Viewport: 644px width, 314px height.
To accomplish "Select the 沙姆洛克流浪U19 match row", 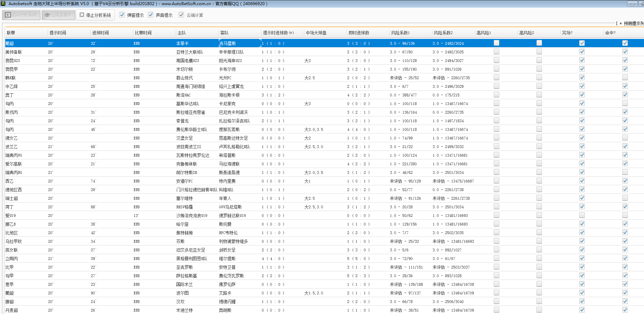I will click(x=192, y=216).
